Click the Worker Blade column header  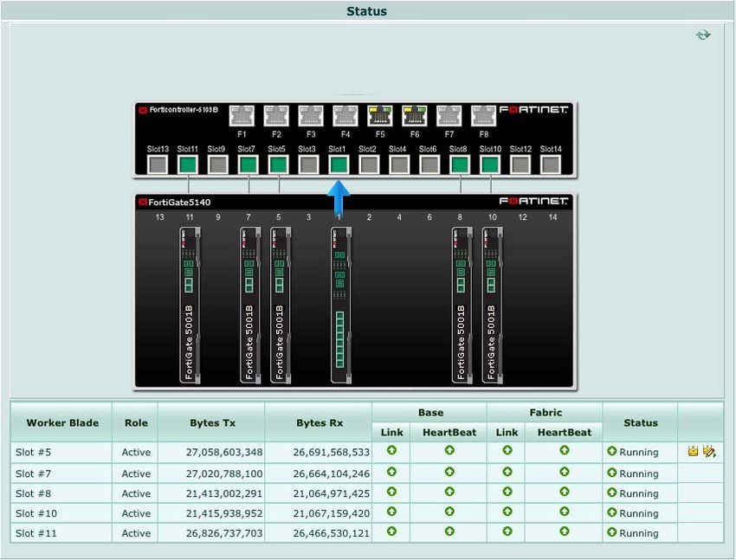tap(62, 422)
